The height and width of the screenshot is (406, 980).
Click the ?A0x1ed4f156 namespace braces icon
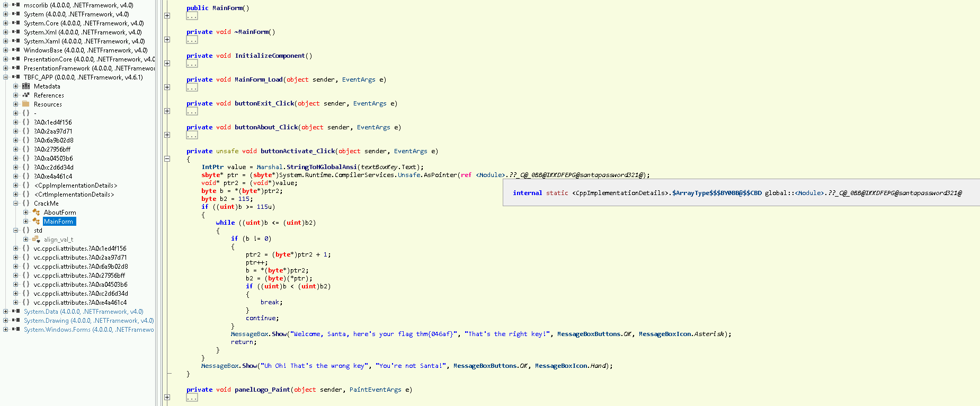(26, 122)
